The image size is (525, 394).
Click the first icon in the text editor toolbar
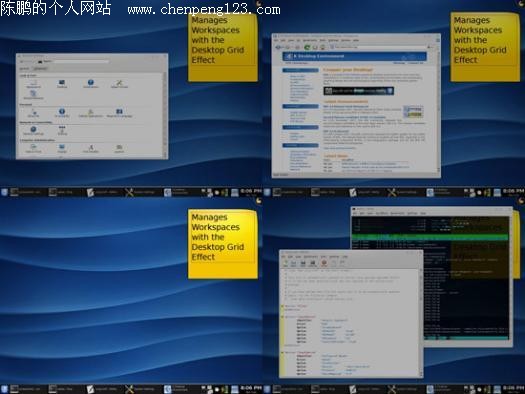click(286, 263)
